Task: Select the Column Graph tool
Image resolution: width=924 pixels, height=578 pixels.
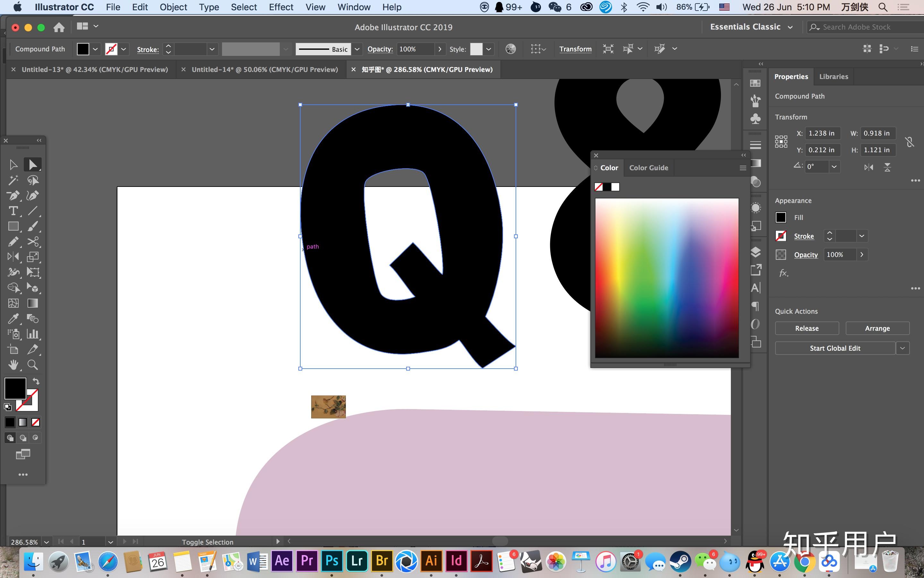Action: pos(33,334)
